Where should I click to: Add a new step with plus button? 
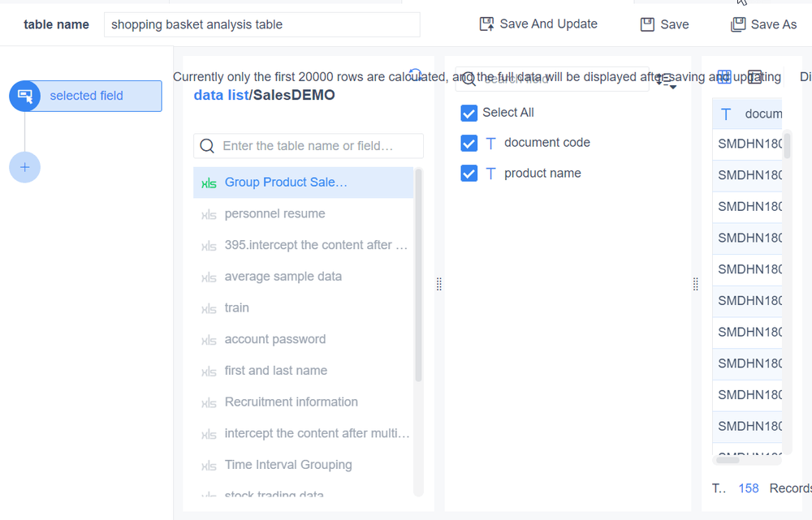(24, 167)
